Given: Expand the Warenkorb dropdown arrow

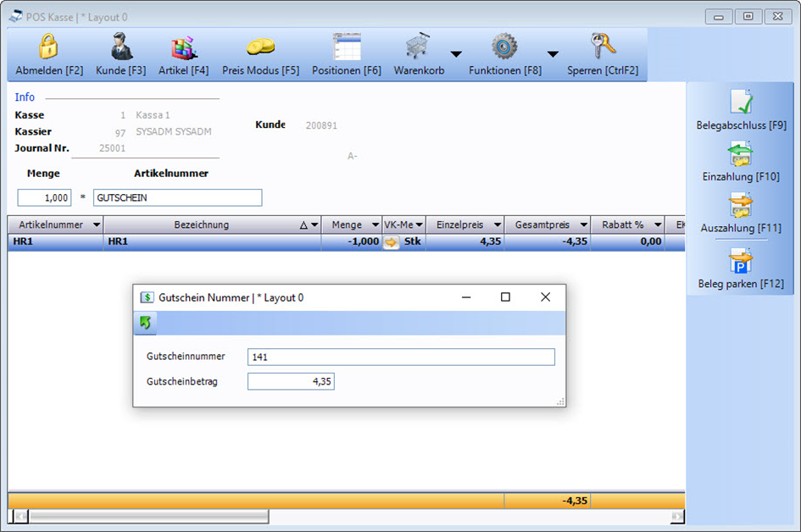Looking at the screenshot, I should tap(456, 54).
